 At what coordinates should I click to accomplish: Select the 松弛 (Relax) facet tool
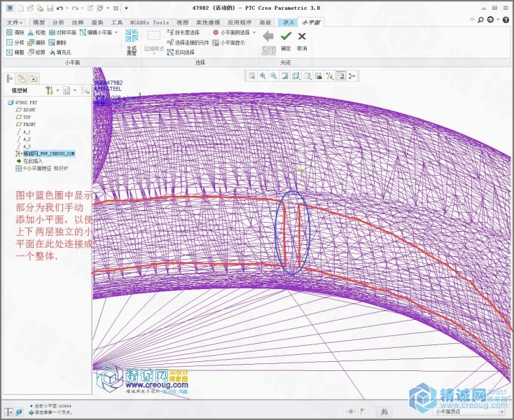(x=36, y=32)
